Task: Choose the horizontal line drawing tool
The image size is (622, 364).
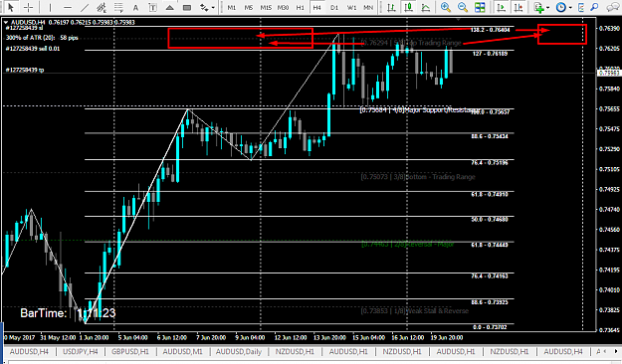Action: (x=68, y=7)
